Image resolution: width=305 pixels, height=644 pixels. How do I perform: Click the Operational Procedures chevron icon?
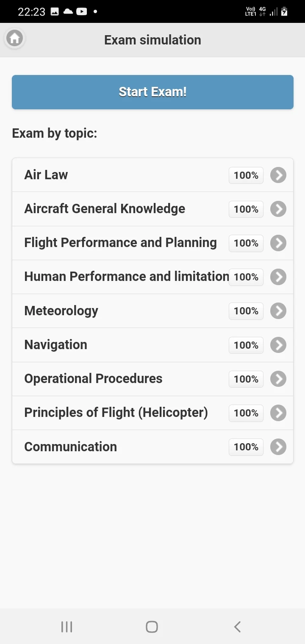(278, 379)
